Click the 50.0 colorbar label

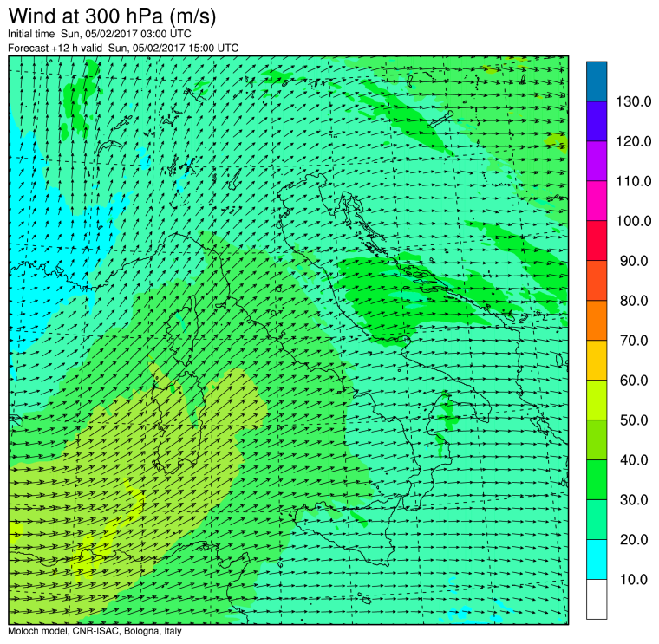634,420
